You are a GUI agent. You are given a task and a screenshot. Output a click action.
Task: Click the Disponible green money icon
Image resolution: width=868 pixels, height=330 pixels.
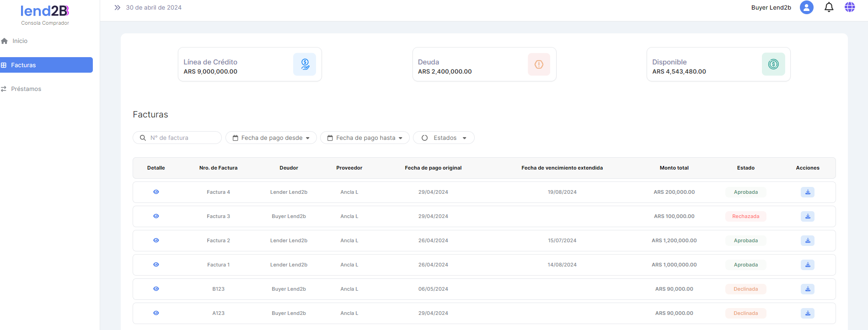773,64
